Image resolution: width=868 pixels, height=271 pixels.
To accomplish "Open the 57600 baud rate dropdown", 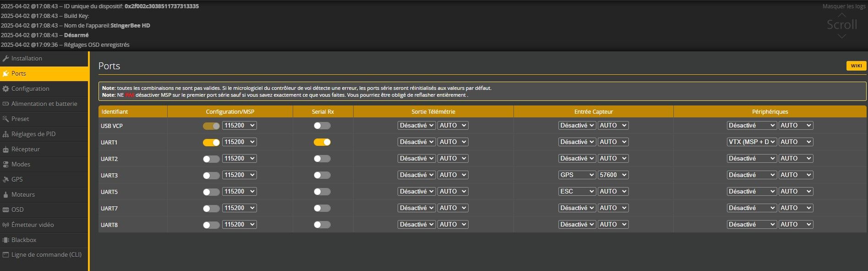I will (x=613, y=175).
